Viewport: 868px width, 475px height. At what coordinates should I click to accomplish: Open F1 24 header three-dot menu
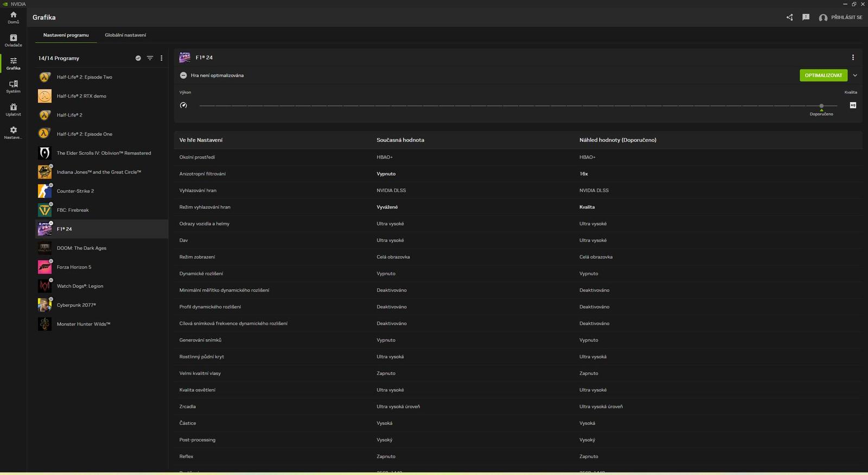tap(853, 58)
